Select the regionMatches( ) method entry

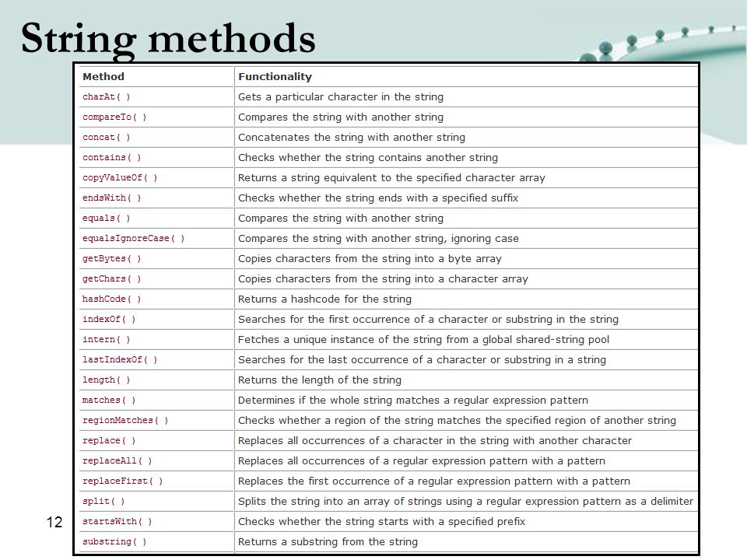tap(125, 421)
